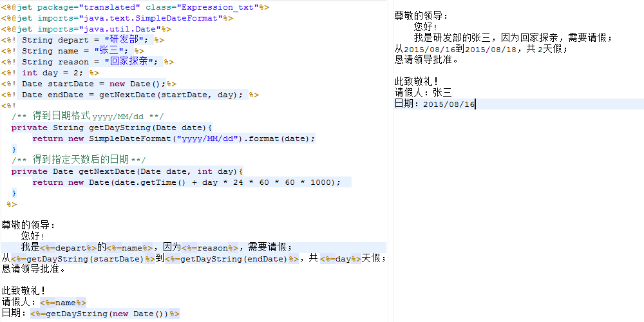The width and height of the screenshot is (644, 322).
Task: Click the <%=getDayString(endDate)%> expression
Action: coord(232,259)
